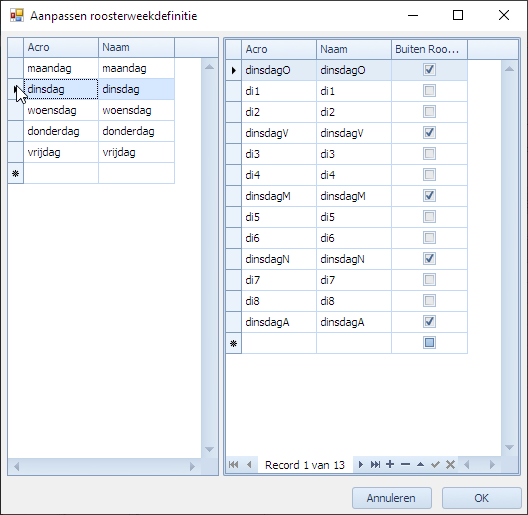
Task: Add a new record with plus icon
Action: [390, 464]
